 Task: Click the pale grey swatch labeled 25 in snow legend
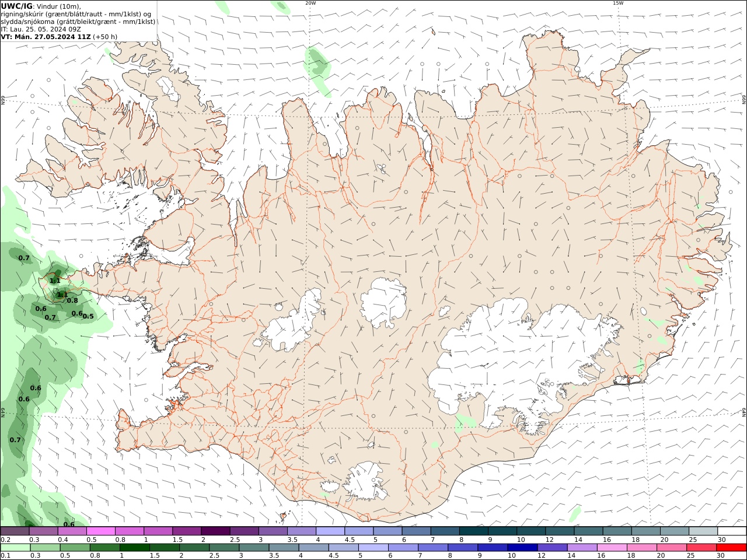tap(703, 531)
